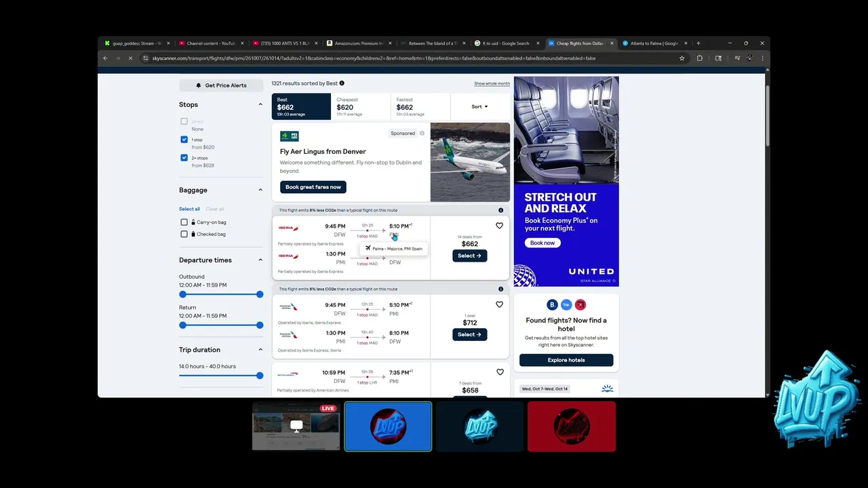
Task: Click the Aer Lingus logo in sponsored card
Action: (x=290, y=136)
